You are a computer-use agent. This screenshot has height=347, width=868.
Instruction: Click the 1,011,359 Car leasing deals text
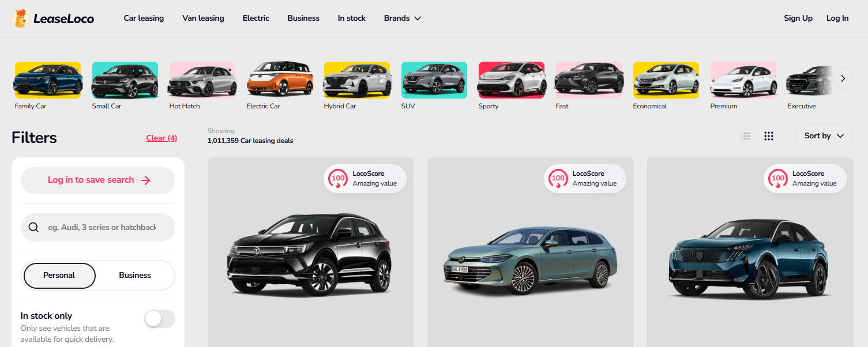250,141
